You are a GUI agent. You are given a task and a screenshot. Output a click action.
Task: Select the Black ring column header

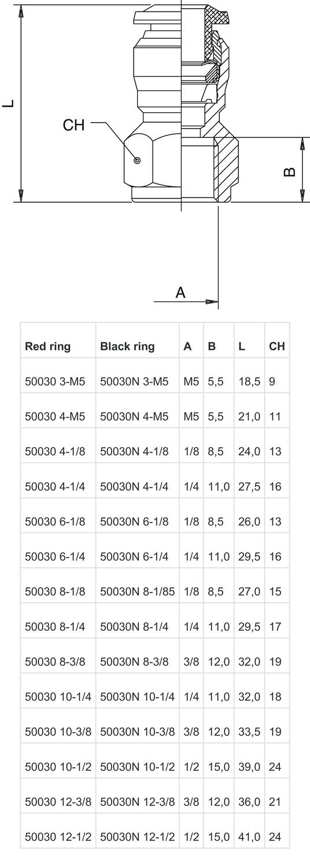pyautogui.click(x=127, y=347)
